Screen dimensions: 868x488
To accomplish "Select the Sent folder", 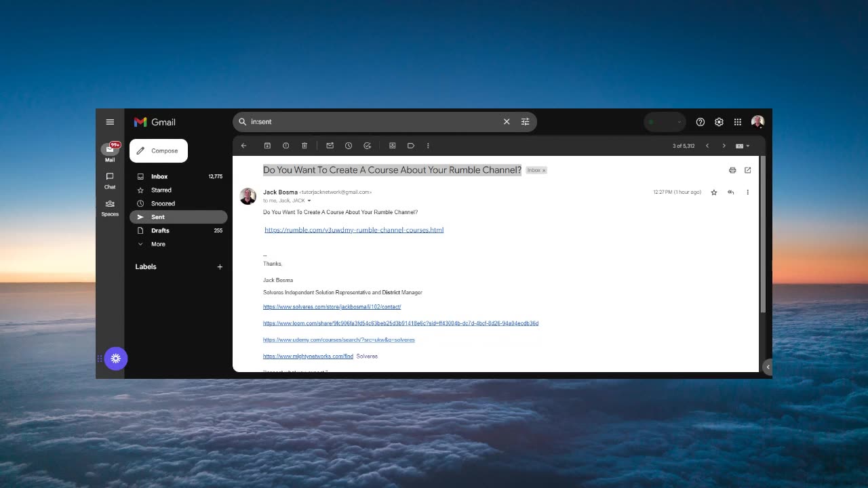I will (x=178, y=217).
